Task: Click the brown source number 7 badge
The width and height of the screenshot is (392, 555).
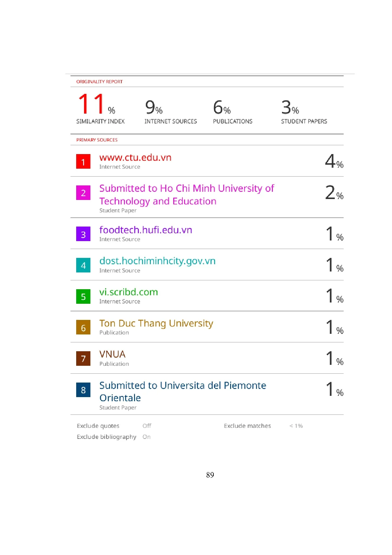Action: click(x=83, y=359)
